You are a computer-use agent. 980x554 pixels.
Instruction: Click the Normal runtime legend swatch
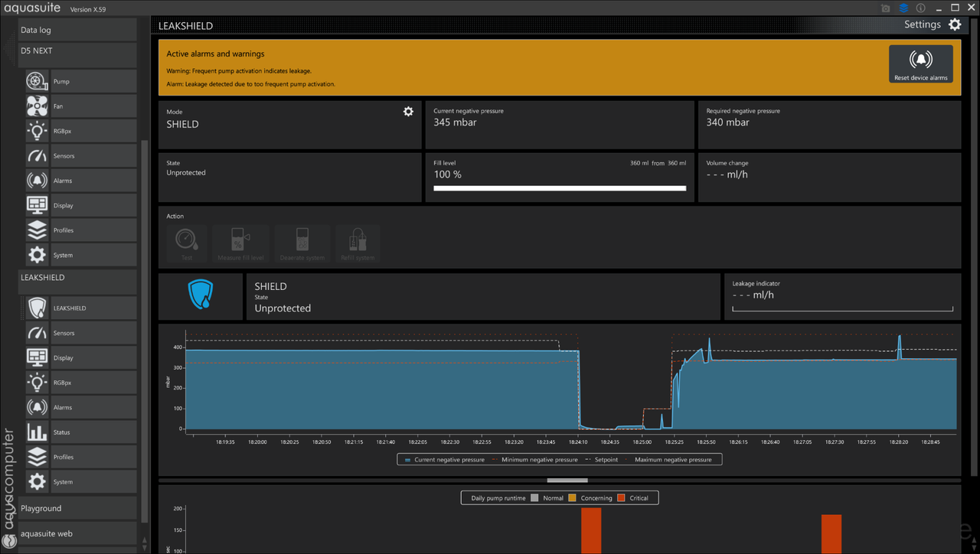click(x=534, y=498)
